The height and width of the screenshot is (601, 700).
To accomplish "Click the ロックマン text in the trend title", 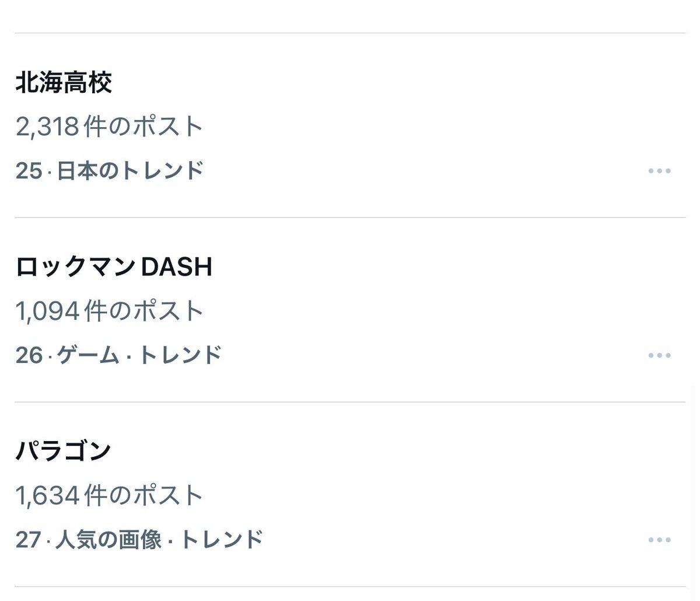I will 74,267.
